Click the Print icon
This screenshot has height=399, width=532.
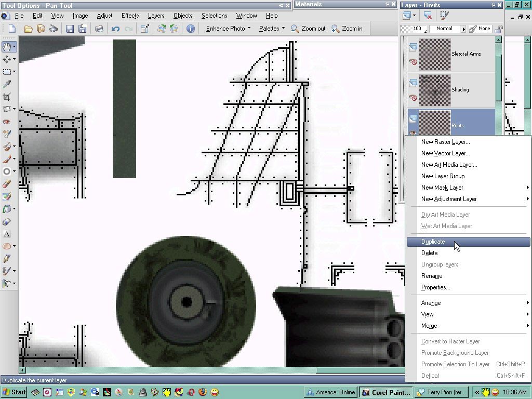pos(99,29)
